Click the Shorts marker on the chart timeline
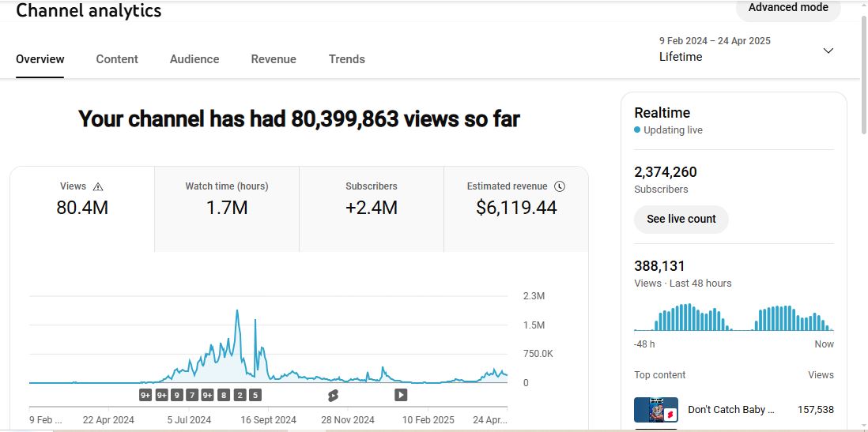Viewport: 868px width, 432px height. 333,395
